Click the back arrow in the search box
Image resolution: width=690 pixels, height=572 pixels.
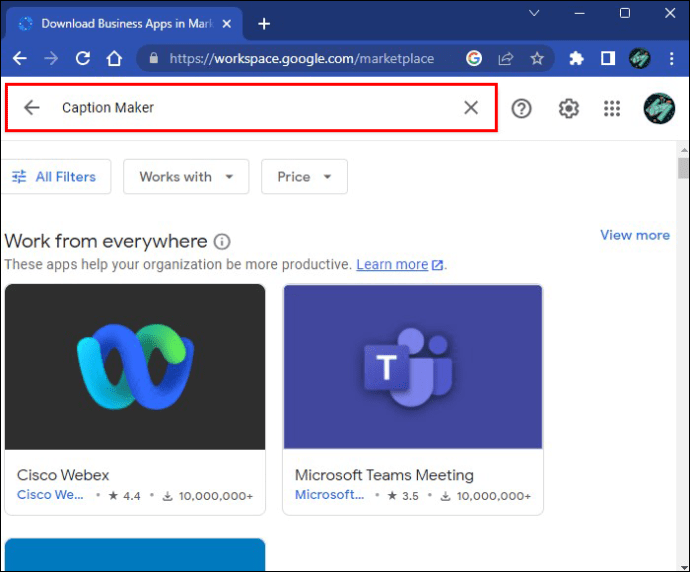coord(32,107)
